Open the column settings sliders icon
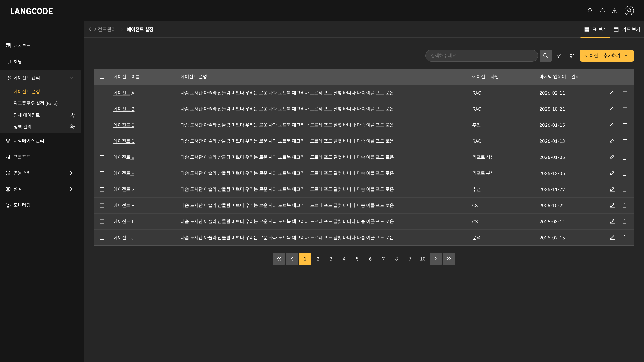644x362 pixels. click(572, 55)
